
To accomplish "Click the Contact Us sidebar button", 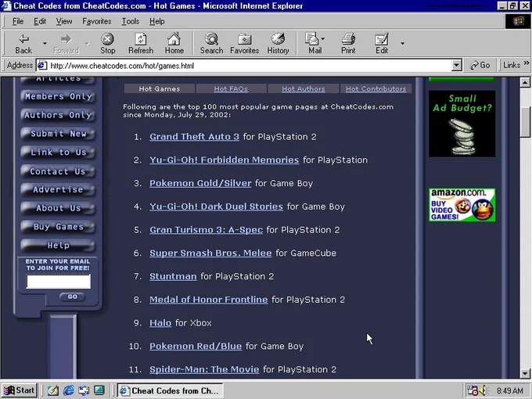I will [58, 171].
